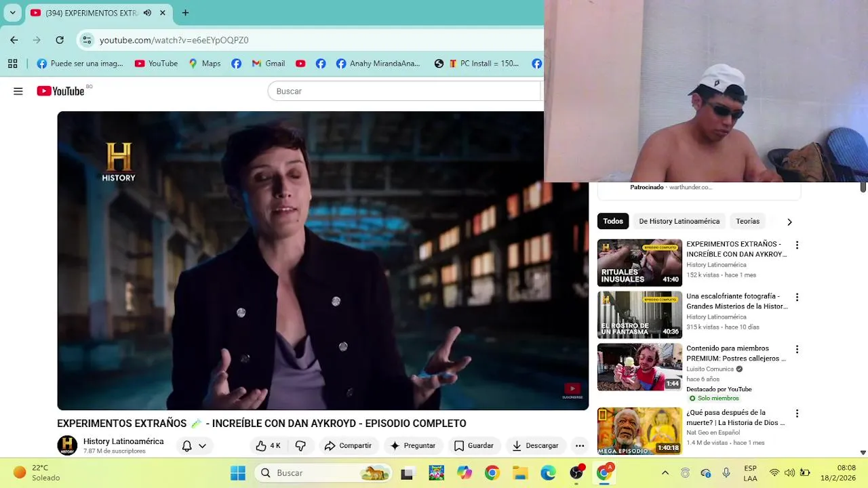This screenshot has height=488, width=868.
Task: Open options for 'Una escalofriante fotografía' video
Action: coord(797,298)
